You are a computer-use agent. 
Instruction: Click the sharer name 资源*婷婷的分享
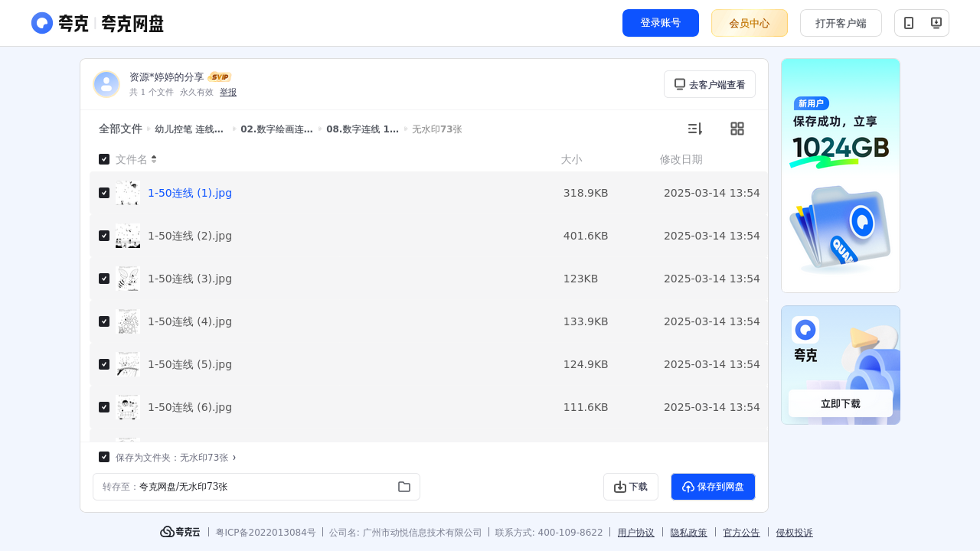pyautogui.click(x=167, y=77)
